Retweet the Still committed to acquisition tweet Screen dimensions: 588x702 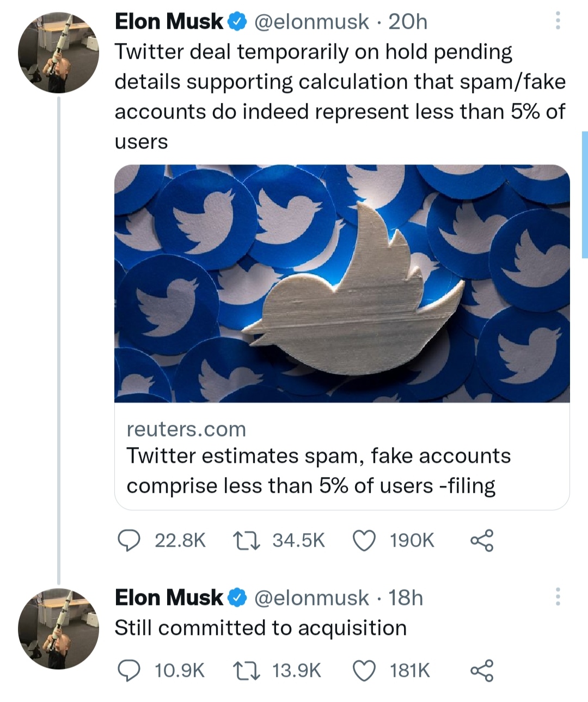point(247,670)
